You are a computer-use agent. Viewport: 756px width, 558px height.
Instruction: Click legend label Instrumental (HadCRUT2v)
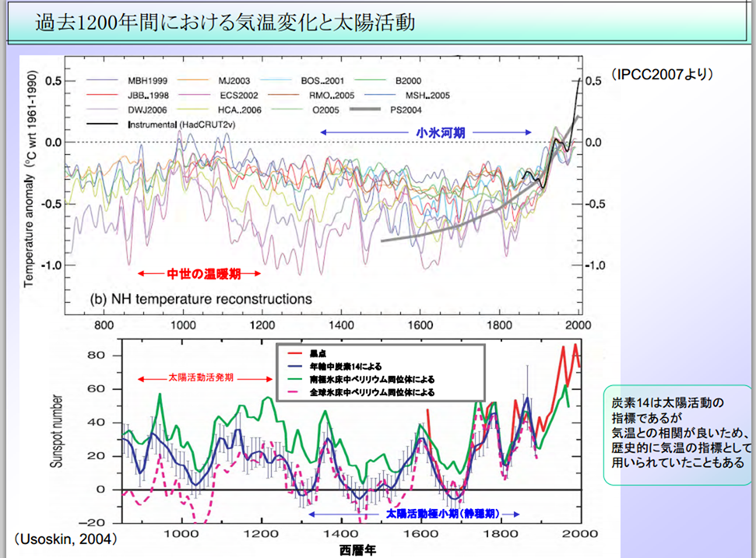pos(181,125)
